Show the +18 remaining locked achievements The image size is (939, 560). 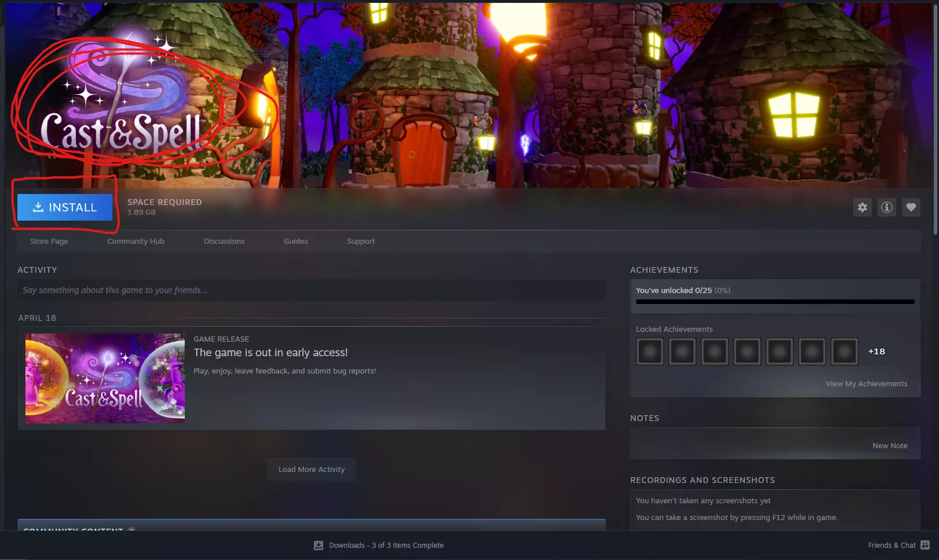[876, 352]
